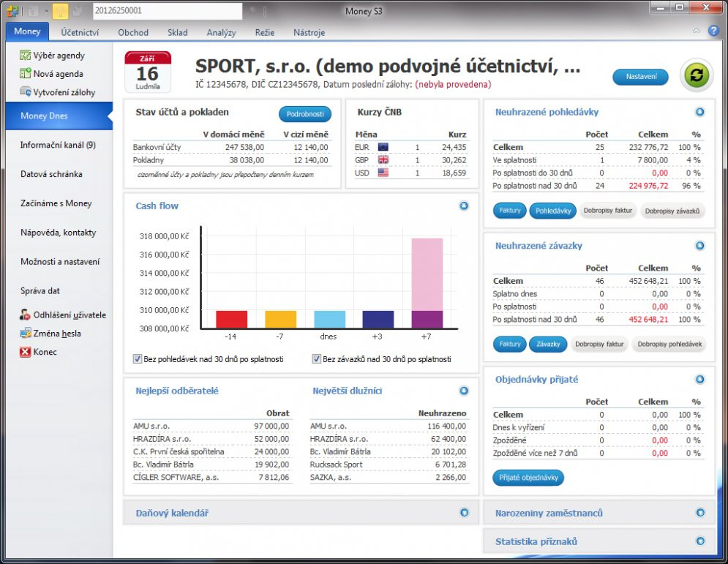Open help with the blue question mark icon
Viewport: 728px width, 564px height.
pyautogui.click(x=713, y=31)
